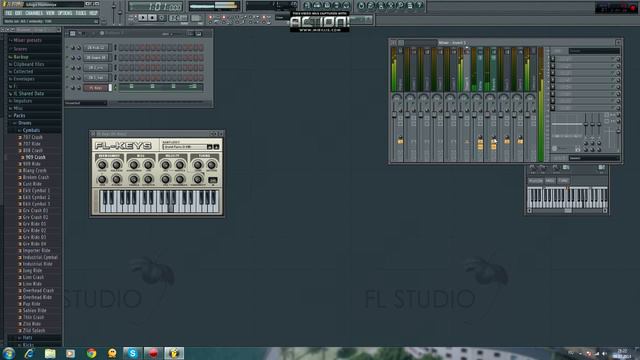Viewport: 640px width, 360px height.
Task: Click channel settings keyboard scrollbar
Action: point(567,211)
